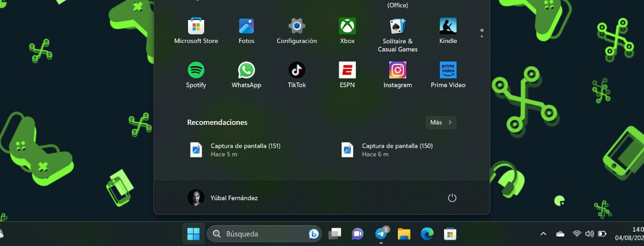Image resolution: width=644 pixels, height=246 pixels.
Task: Open the Kindle app
Action: pos(448,31)
